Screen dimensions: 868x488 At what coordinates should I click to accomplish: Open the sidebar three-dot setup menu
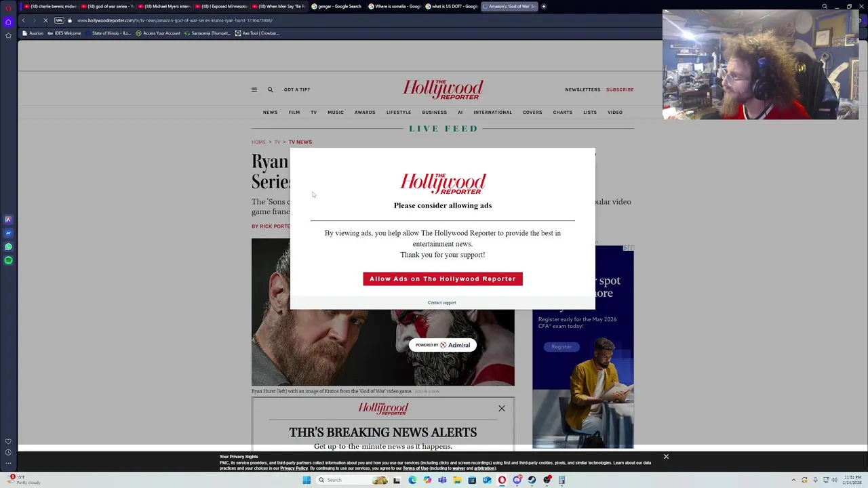tap(8, 463)
